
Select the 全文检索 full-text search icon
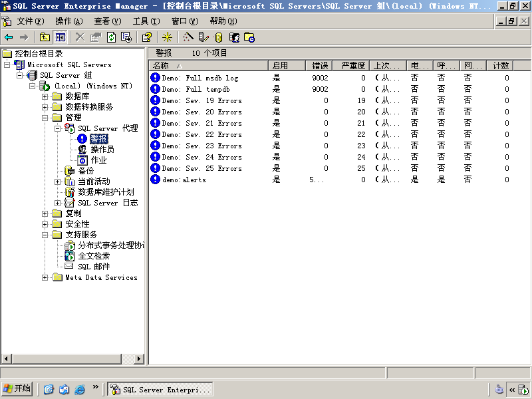(x=70, y=256)
